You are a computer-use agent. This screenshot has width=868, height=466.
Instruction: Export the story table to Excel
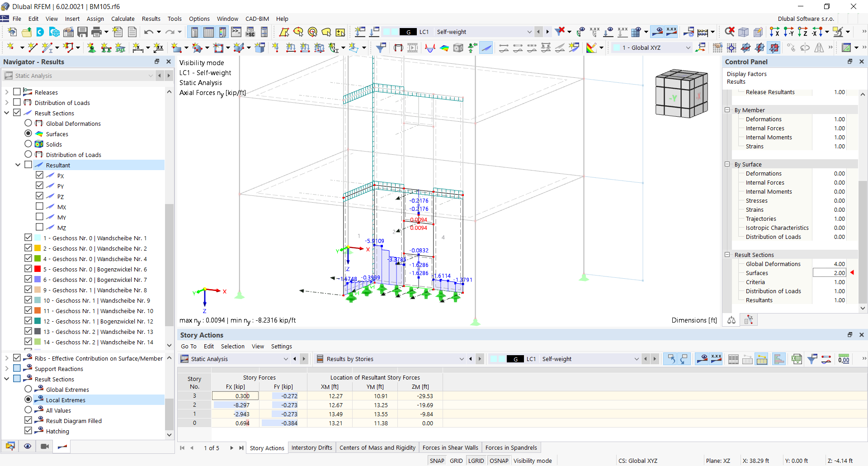(797, 359)
